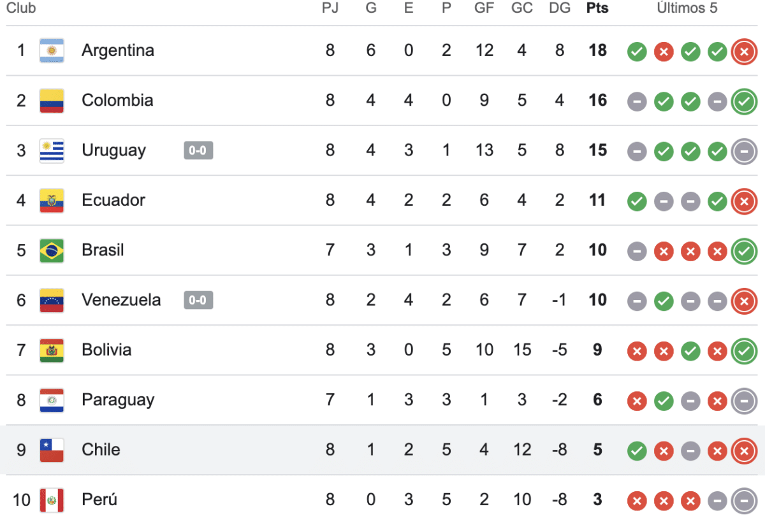The height and width of the screenshot is (532, 765).
Task: Click the 0-0 live score badge beside Venezuela
Action: click(198, 300)
